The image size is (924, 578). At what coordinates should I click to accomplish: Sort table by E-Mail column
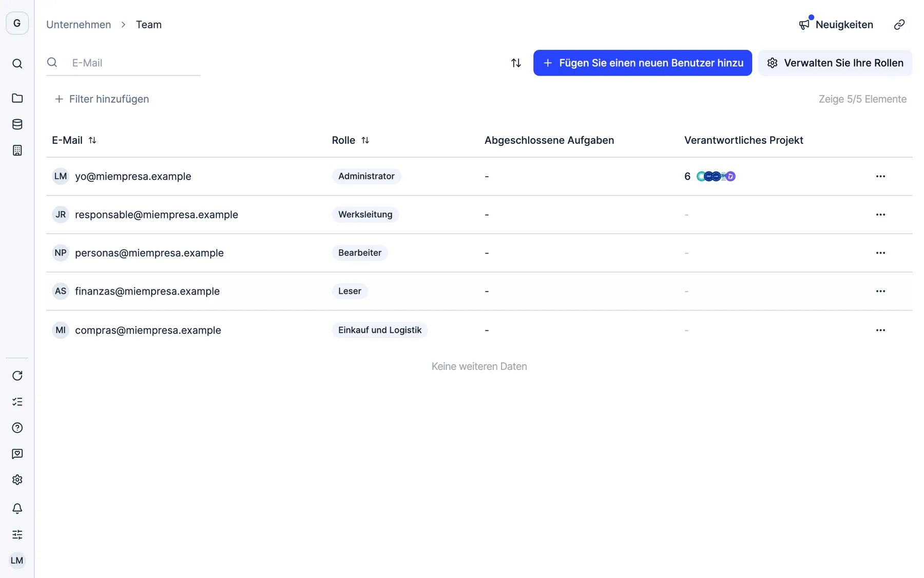coord(92,140)
